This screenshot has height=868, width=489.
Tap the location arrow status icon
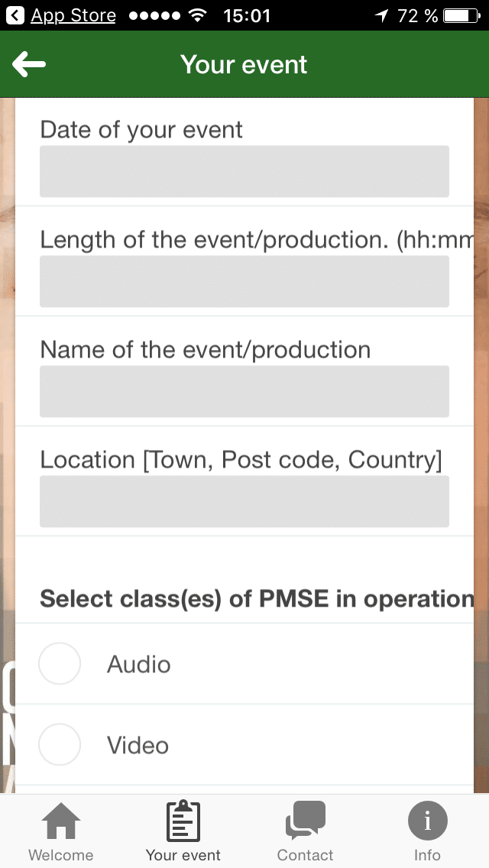(382, 15)
